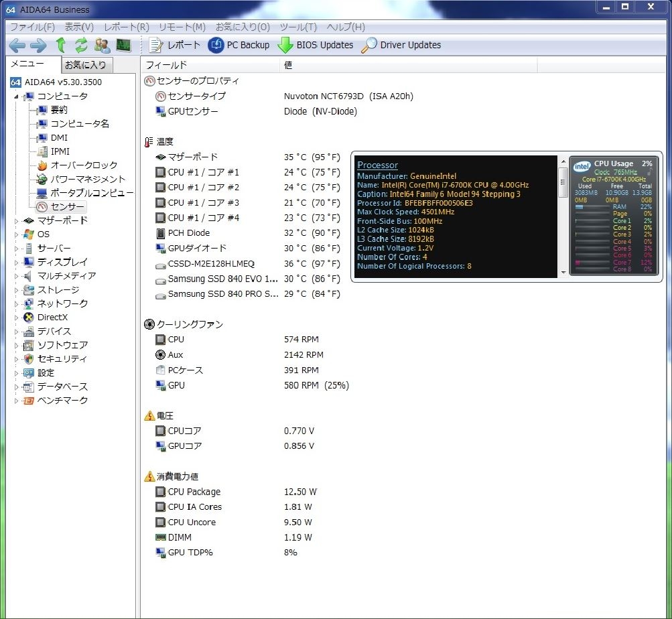Expand the ストレージ tree node
The height and width of the screenshot is (619, 672).
[17, 290]
